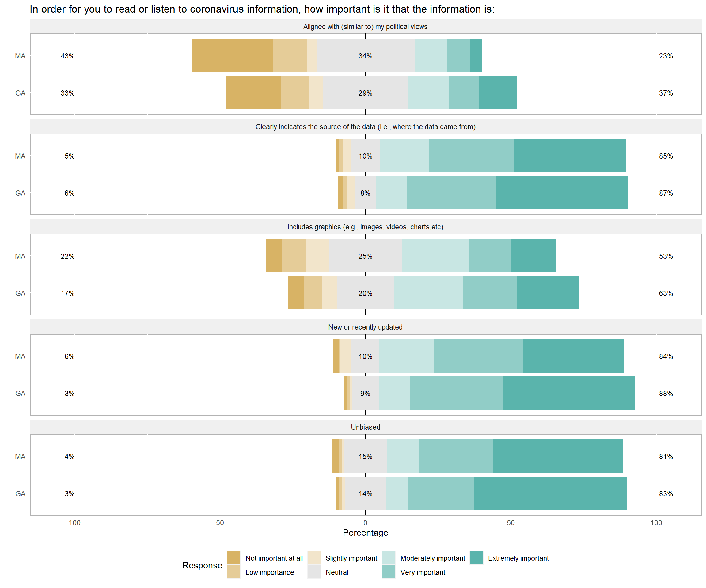This screenshot has height=588, width=706.
Task: Click the 100 tick label on right axis
Action: pyautogui.click(x=656, y=523)
